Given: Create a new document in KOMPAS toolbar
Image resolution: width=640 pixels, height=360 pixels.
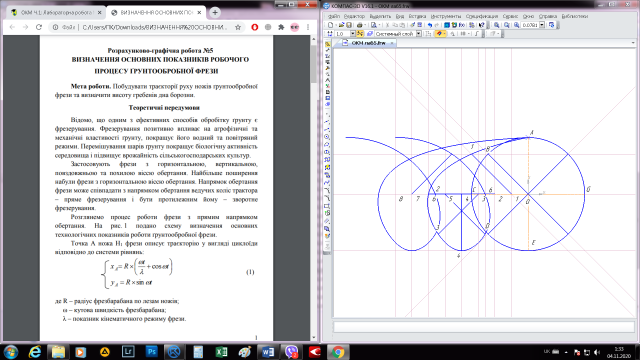Looking at the screenshot, I should 330,25.
